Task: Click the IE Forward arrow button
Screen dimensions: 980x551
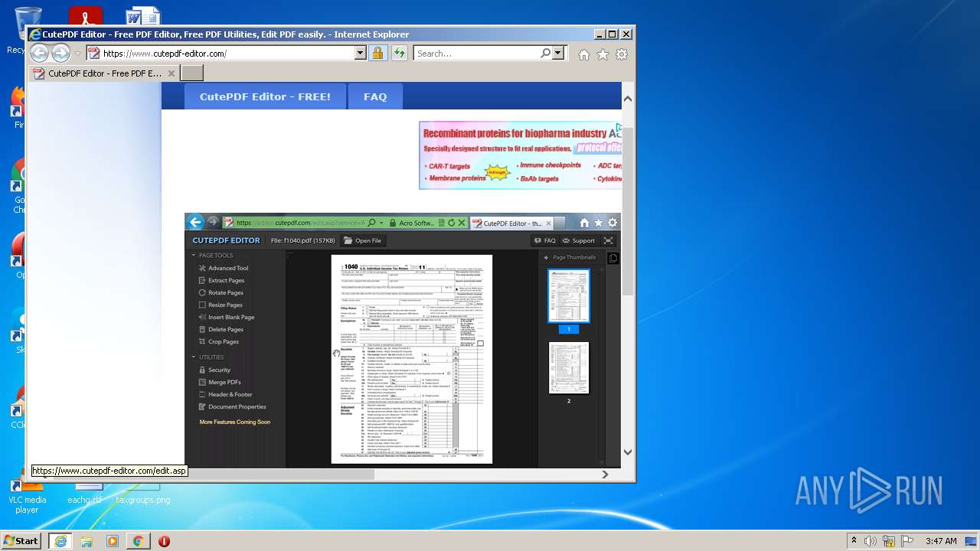Action: [60, 53]
